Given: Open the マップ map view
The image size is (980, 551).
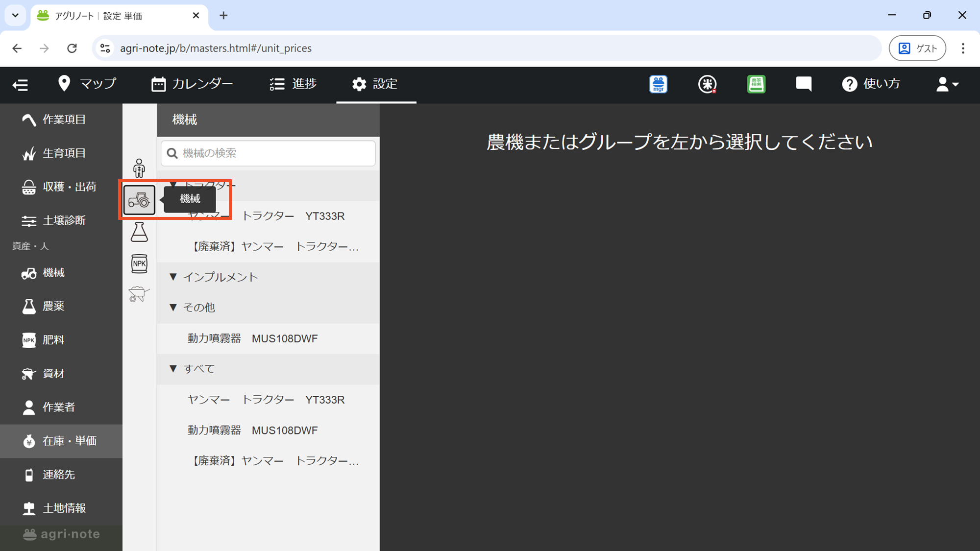Looking at the screenshot, I should [x=87, y=84].
